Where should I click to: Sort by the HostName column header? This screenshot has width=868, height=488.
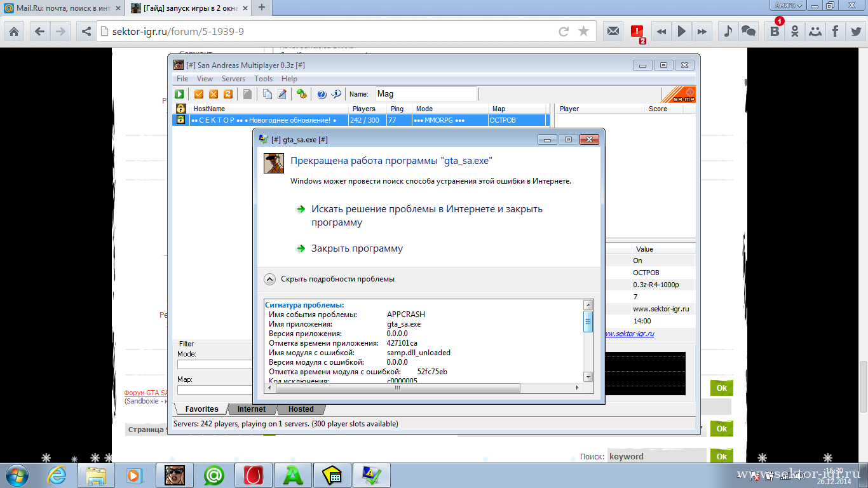point(269,109)
